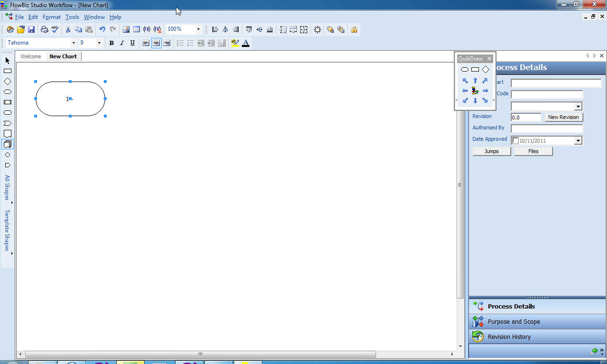Select QuikDraw diamond shape
This screenshot has width=607, height=364.
click(x=485, y=69)
